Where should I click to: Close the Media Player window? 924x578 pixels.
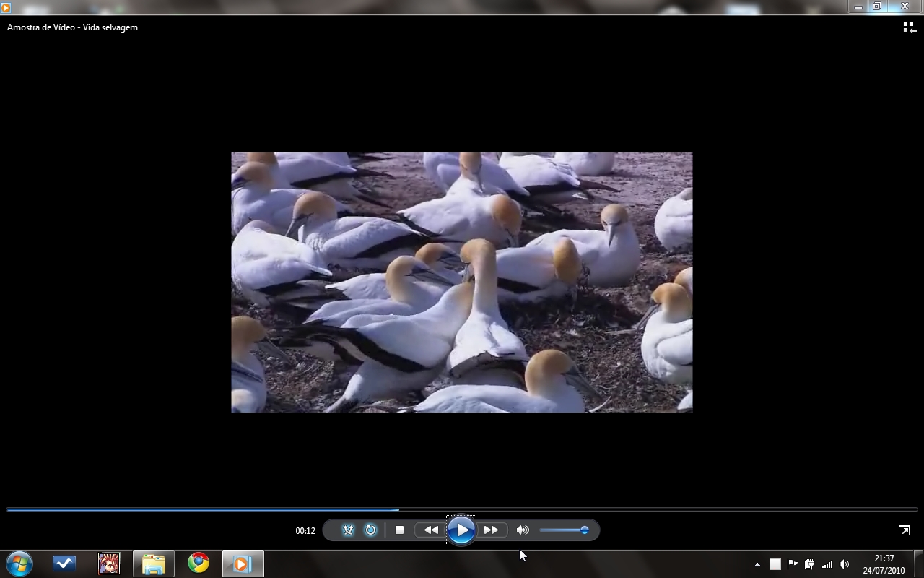(x=905, y=7)
